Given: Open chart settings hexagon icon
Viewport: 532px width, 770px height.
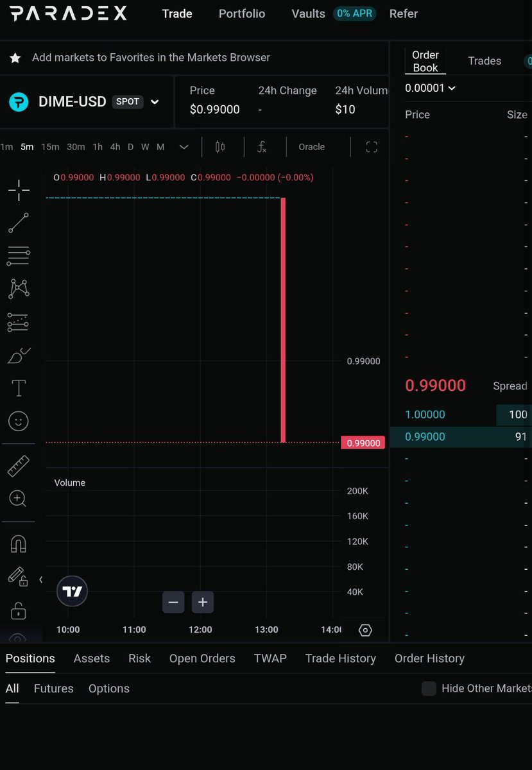Looking at the screenshot, I should (x=365, y=630).
